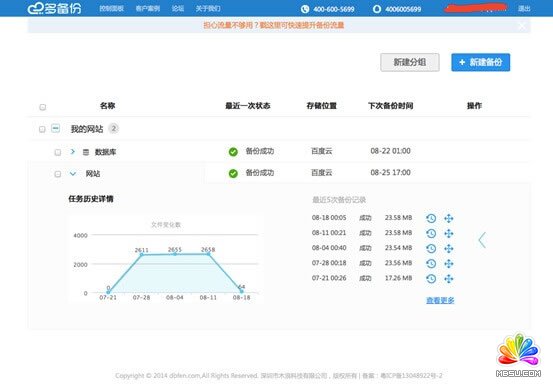Click the QQ icon beside 4006005699
Viewport: 553px width, 387px height.
(377, 9)
